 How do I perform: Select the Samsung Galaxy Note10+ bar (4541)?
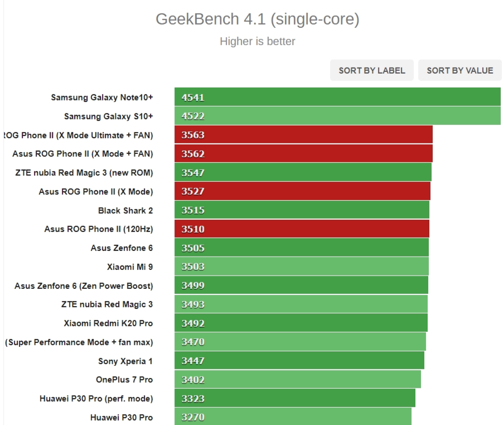pyautogui.click(x=337, y=97)
